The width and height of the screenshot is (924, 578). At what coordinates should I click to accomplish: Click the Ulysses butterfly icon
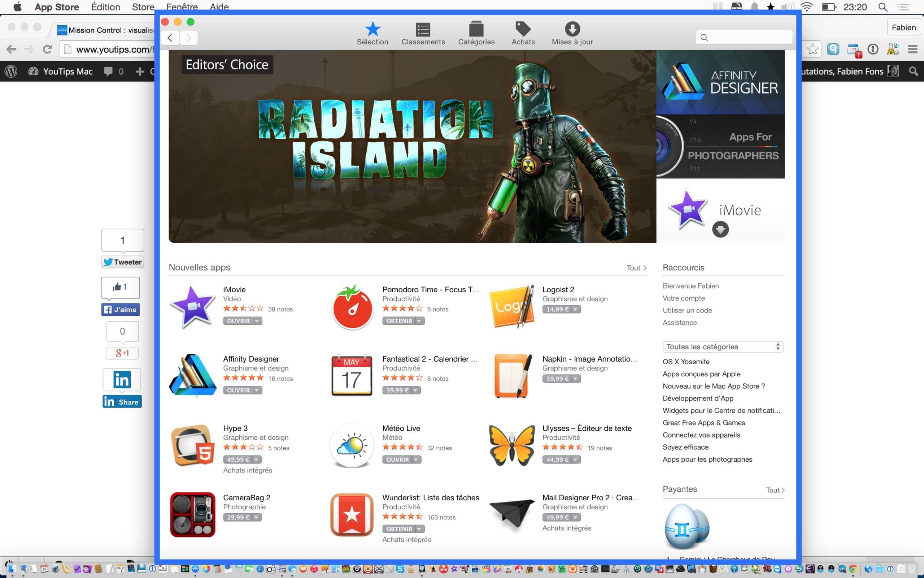pos(512,445)
